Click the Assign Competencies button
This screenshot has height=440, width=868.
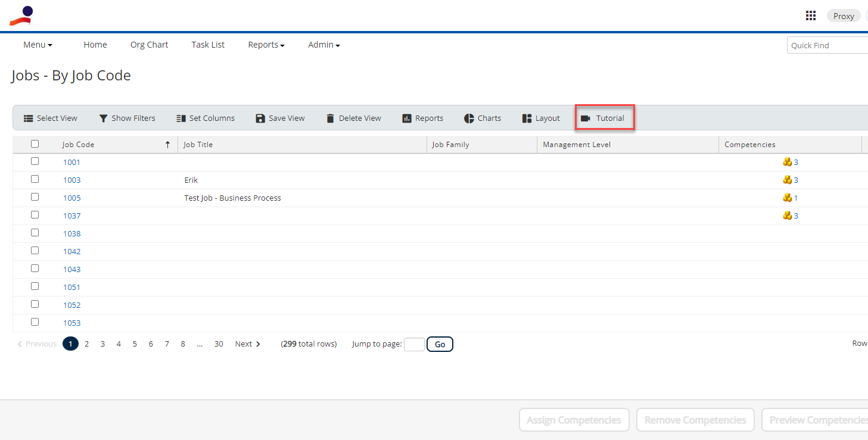(x=574, y=420)
